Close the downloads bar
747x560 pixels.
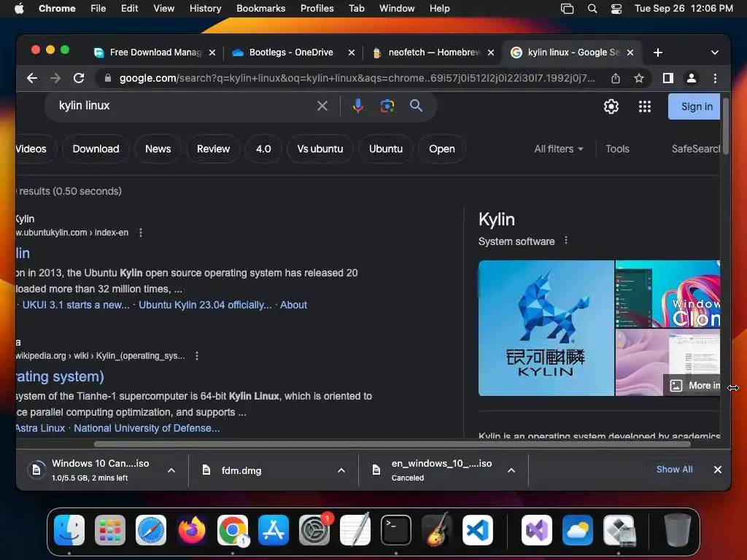pos(718,470)
